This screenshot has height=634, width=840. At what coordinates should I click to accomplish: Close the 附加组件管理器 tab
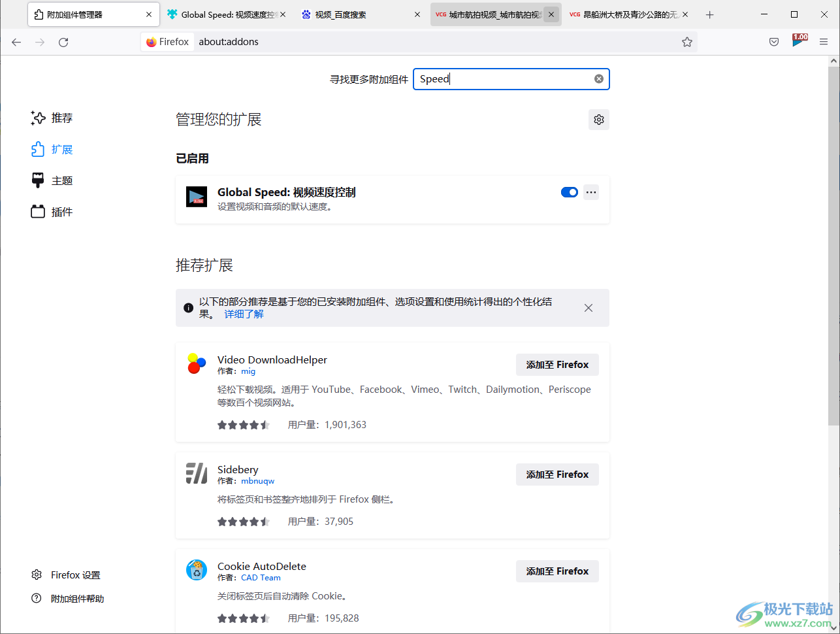click(x=149, y=14)
